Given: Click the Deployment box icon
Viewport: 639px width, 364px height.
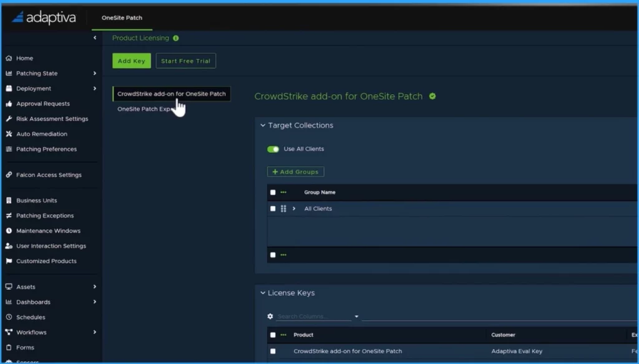Looking at the screenshot, I should point(9,89).
